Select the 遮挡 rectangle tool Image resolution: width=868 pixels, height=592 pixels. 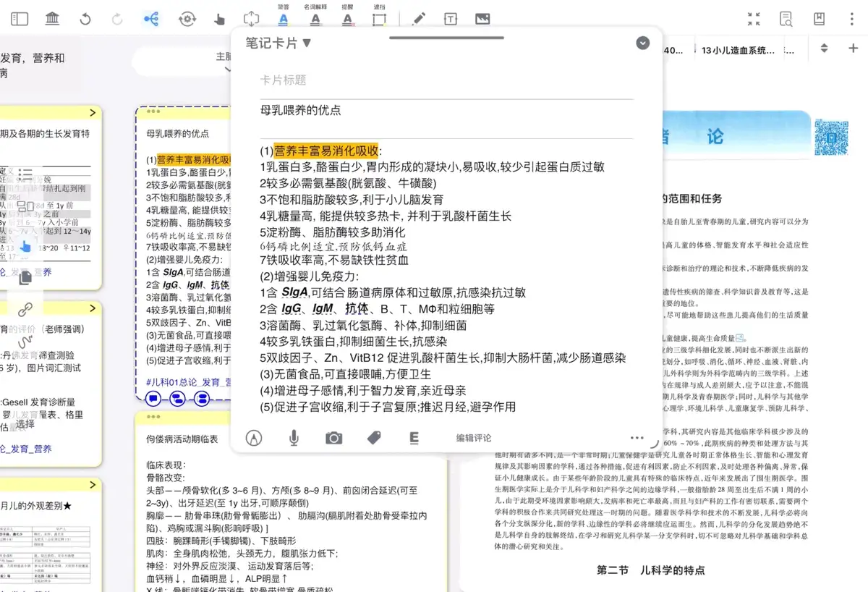point(380,16)
